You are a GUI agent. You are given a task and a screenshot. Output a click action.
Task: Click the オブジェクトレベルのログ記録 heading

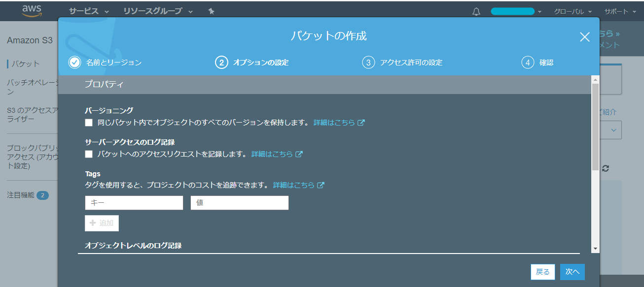pyautogui.click(x=133, y=245)
